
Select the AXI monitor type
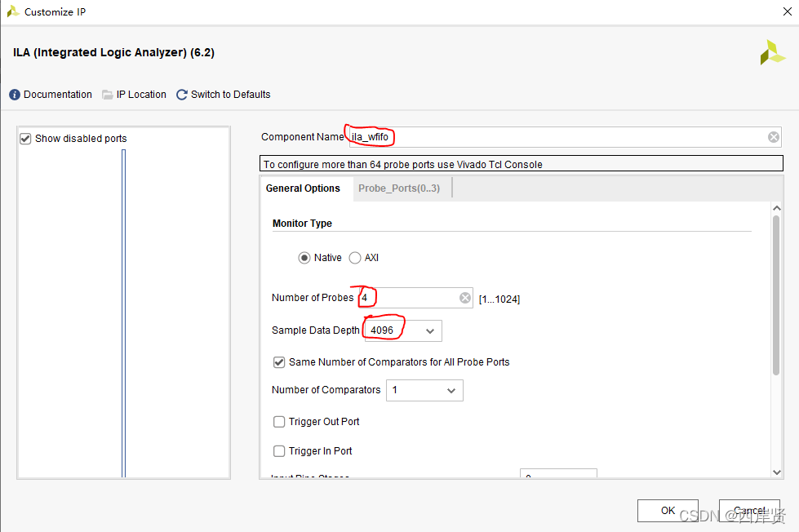click(355, 258)
